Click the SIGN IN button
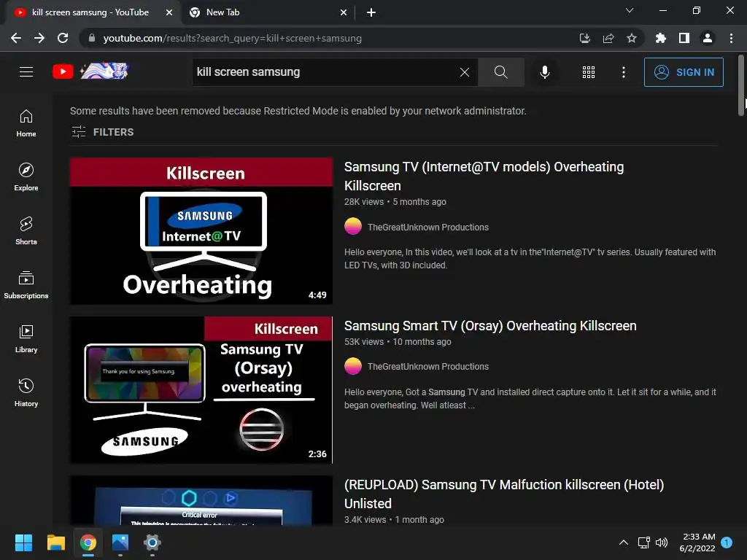This screenshot has width=747, height=560. 683,72
